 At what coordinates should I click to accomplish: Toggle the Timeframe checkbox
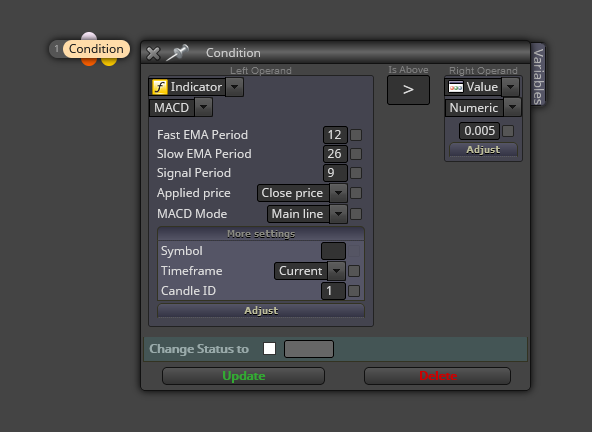[x=354, y=271]
